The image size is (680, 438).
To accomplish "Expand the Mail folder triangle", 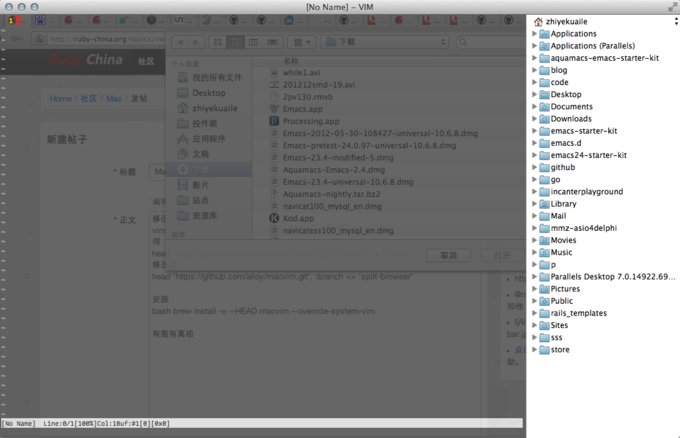I will click(534, 216).
